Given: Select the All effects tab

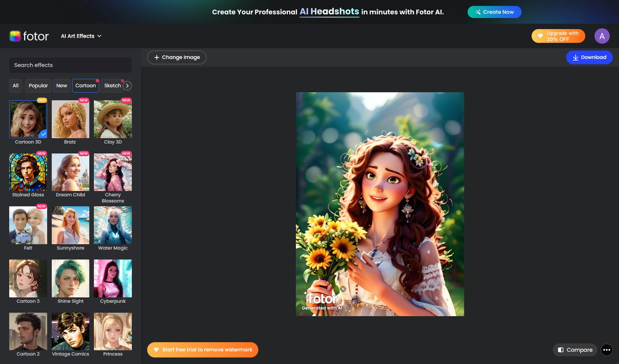Looking at the screenshot, I should tap(15, 86).
